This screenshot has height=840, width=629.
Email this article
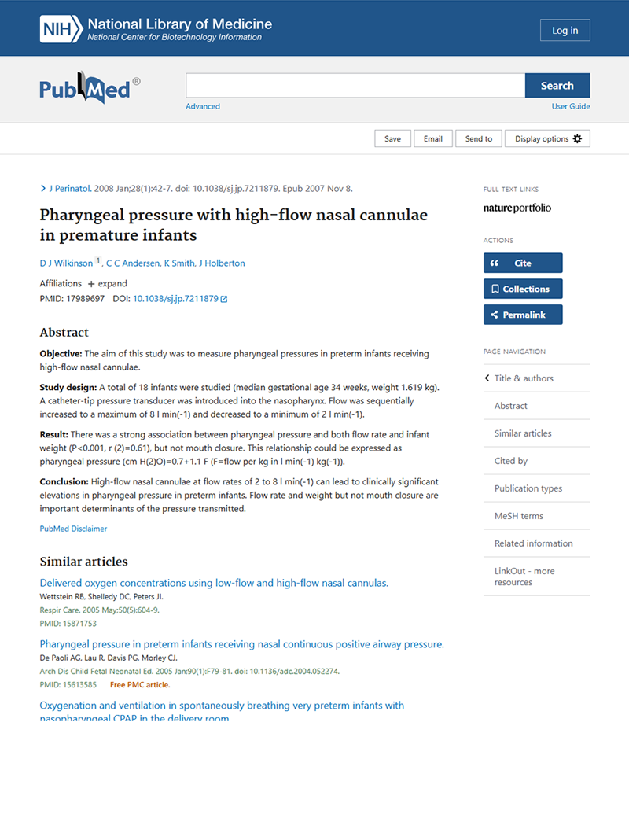point(432,138)
